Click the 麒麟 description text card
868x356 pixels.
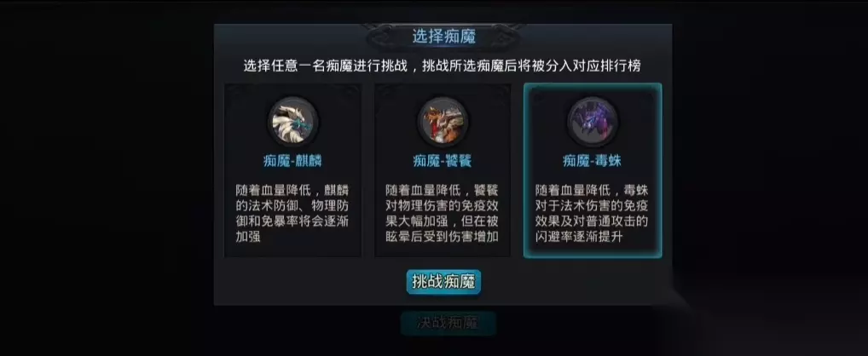(292, 214)
